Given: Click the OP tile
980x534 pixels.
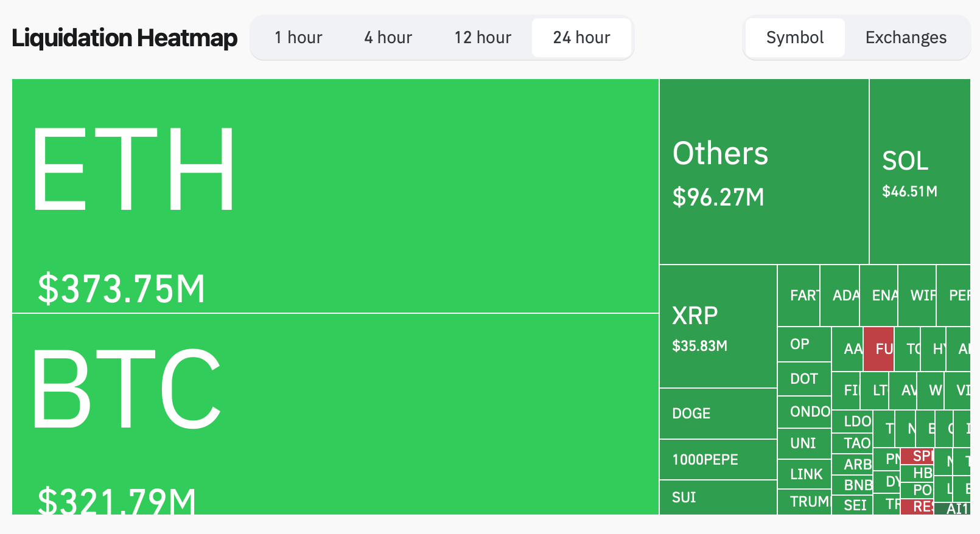Looking at the screenshot, I should [x=804, y=344].
